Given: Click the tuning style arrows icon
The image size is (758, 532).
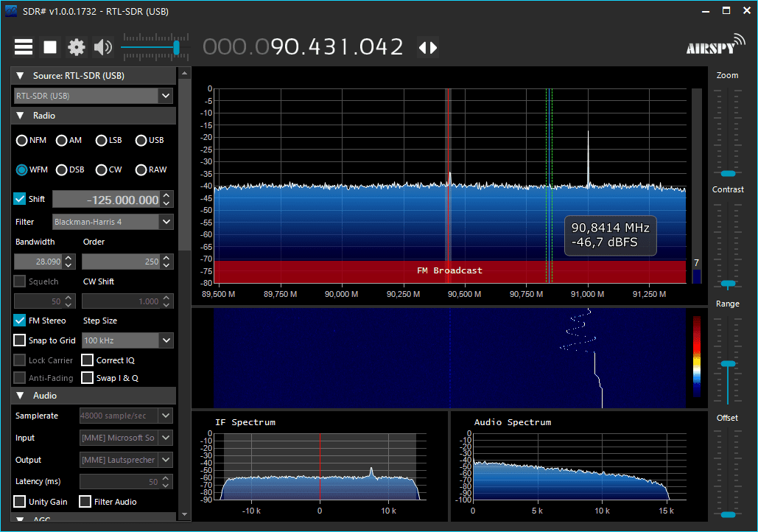Looking at the screenshot, I should pos(428,47).
